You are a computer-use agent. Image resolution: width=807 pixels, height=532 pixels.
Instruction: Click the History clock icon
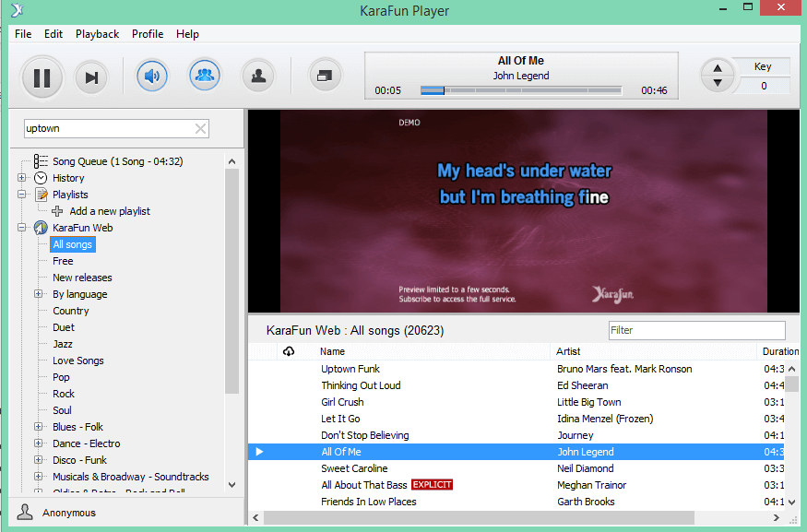pos(41,178)
